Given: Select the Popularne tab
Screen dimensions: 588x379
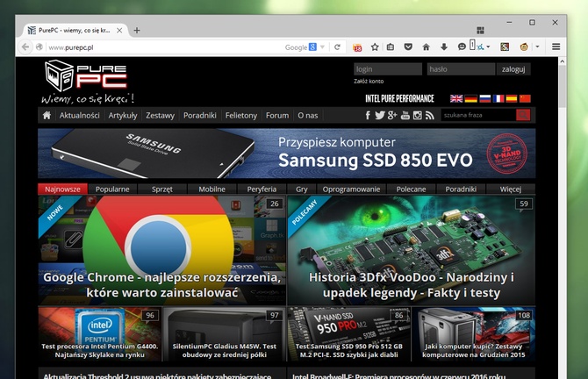Looking at the screenshot, I should coord(112,189).
